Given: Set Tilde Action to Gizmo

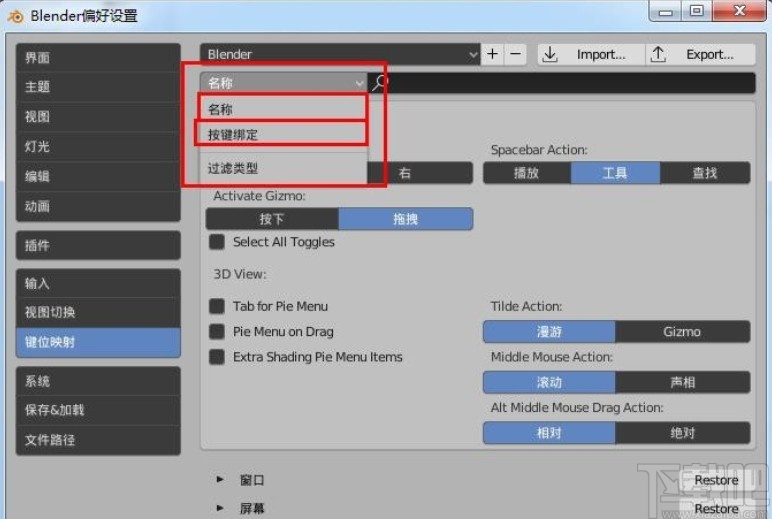Looking at the screenshot, I should [682, 332].
